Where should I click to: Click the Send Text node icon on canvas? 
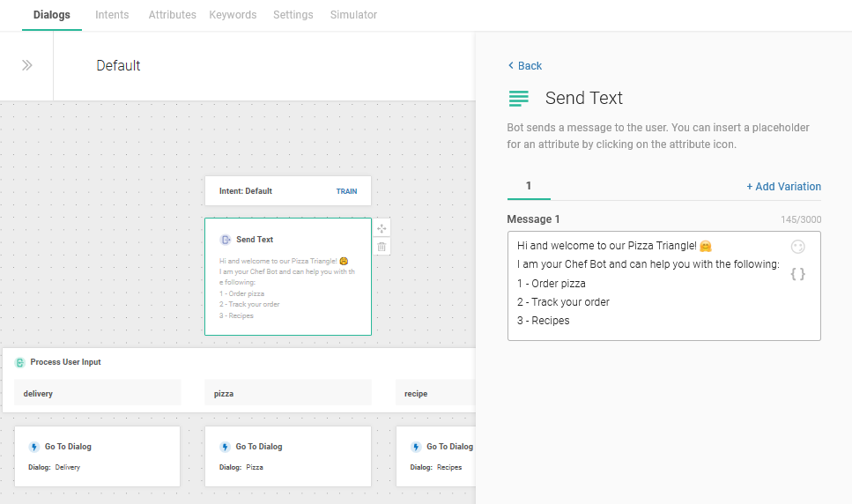click(226, 240)
